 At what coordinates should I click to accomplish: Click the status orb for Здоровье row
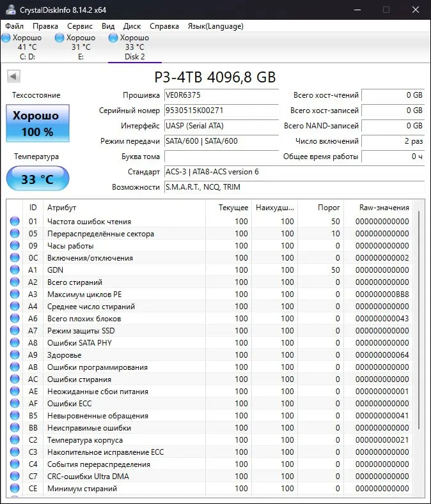[15, 355]
